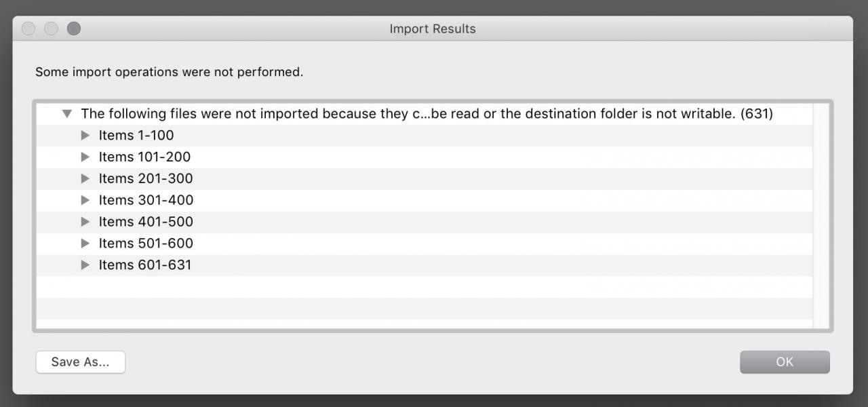Expand the Items 201-300 disclosure triangle

pyautogui.click(x=85, y=178)
